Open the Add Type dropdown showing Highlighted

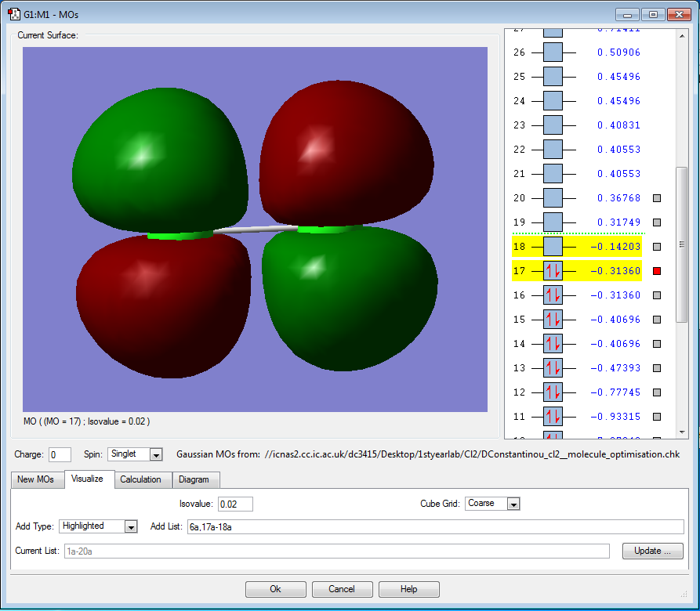130,526
